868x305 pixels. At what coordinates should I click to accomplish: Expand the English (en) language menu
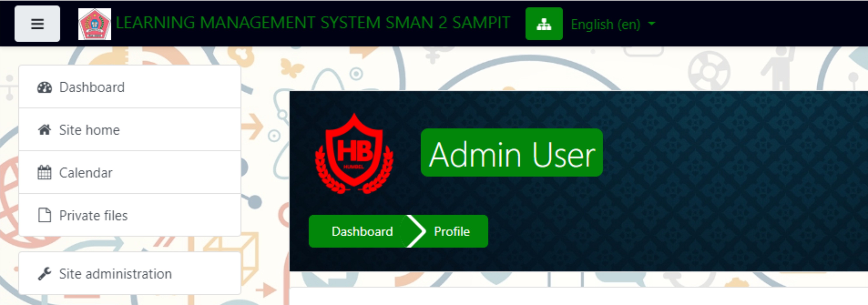tap(606, 24)
